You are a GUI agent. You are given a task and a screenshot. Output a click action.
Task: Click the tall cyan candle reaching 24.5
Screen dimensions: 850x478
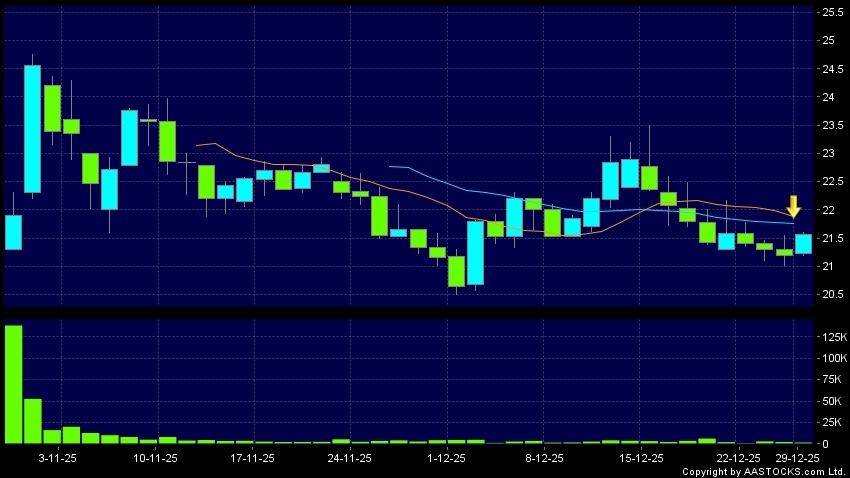point(33,128)
